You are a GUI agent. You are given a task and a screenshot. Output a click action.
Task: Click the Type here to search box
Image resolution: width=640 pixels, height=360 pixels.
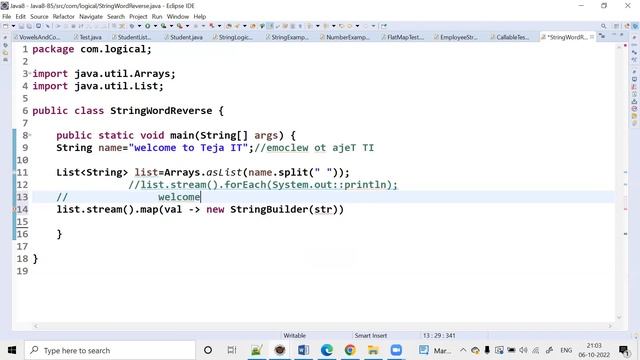[x=110, y=350]
